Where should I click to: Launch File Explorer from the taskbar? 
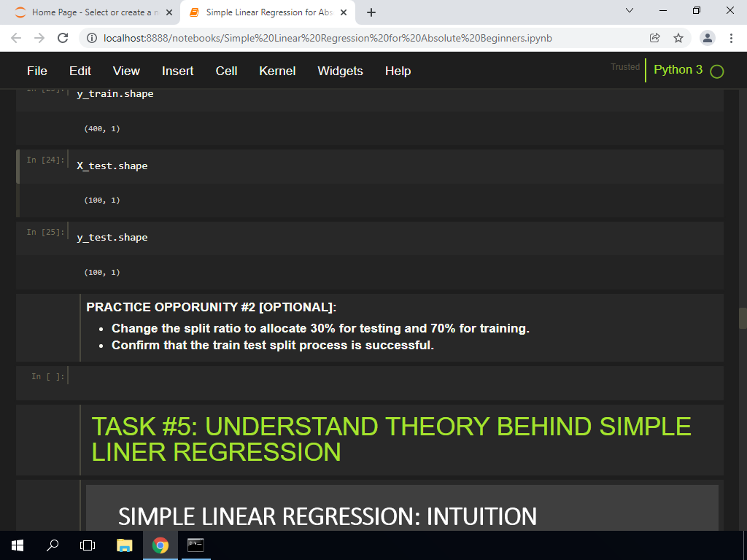pyautogui.click(x=124, y=545)
